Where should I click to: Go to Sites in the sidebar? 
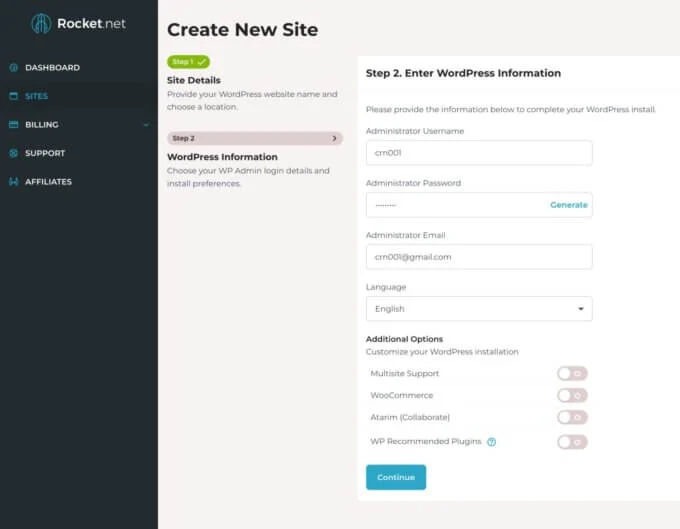coord(36,96)
